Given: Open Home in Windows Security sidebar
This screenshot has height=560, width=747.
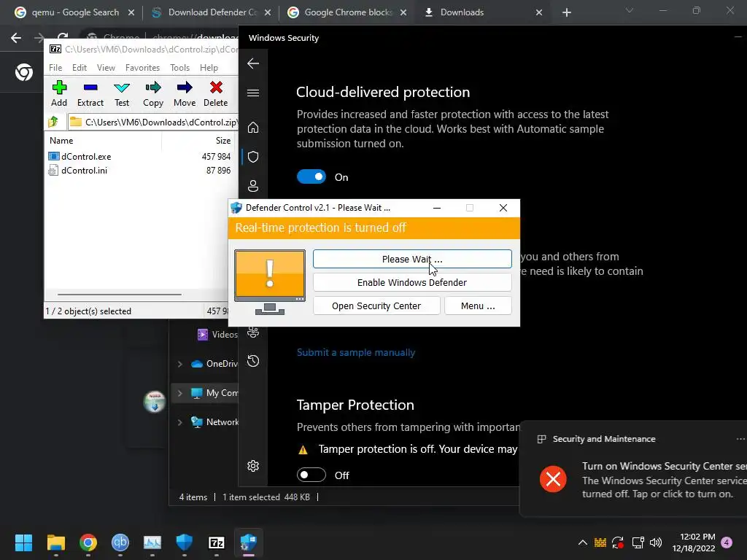Looking at the screenshot, I should [253, 127].
